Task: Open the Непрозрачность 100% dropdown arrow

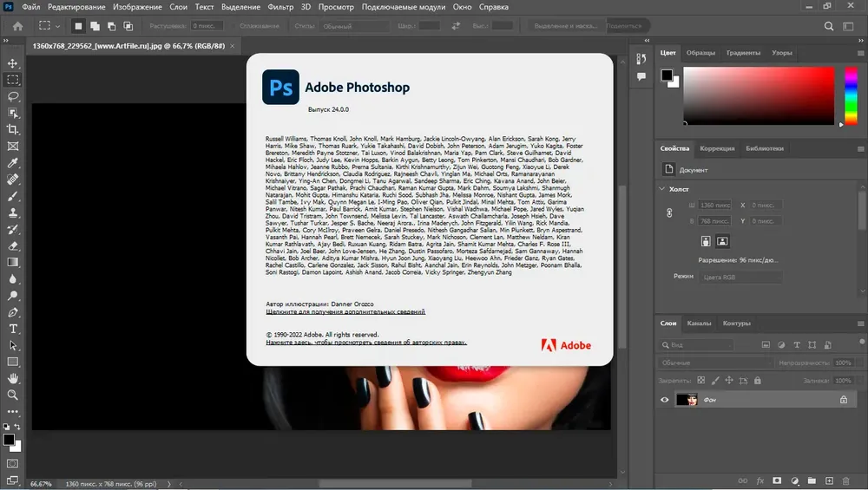Action: [x=859, y=363]
